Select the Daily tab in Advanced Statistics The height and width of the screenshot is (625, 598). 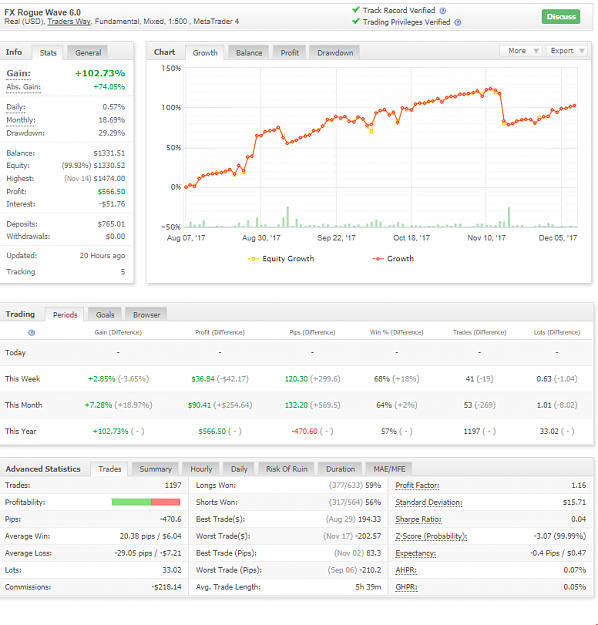(239, 469)
